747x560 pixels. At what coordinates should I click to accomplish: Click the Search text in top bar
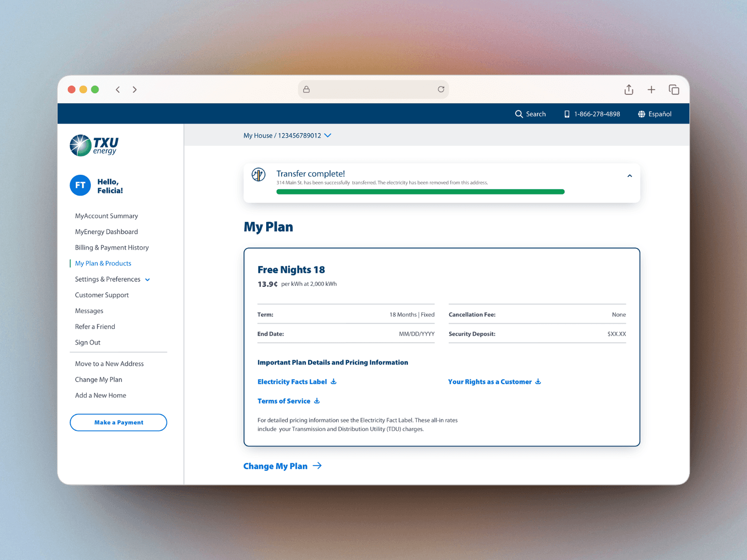point(536,114)
